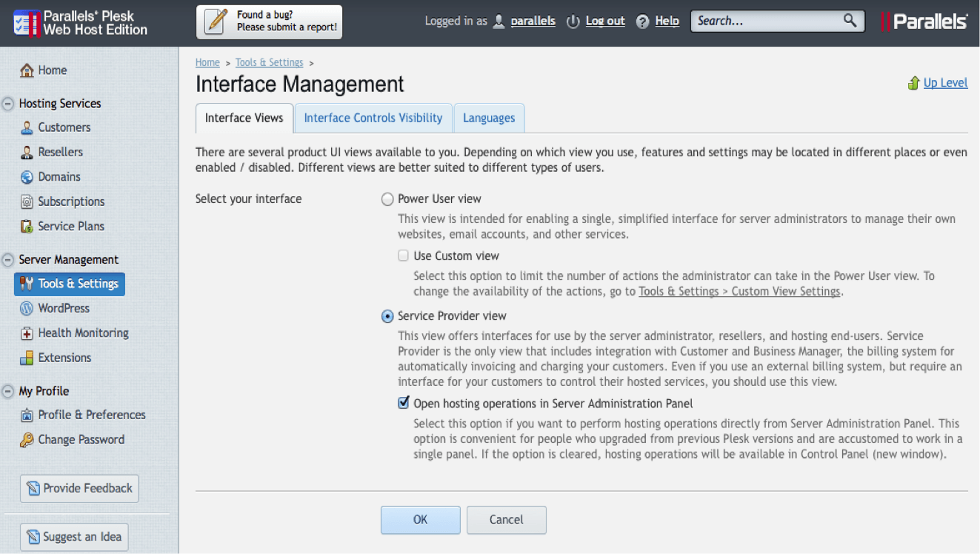Click the Service Plans icon
The width and height of the screenshot is (980, 554).
27,226
